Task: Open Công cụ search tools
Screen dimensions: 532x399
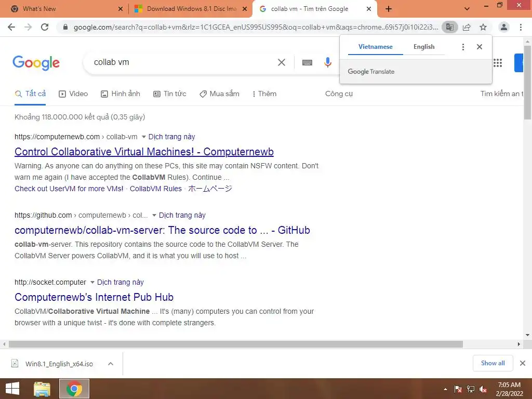Action: pyautogui.click(x=339, y=94)
